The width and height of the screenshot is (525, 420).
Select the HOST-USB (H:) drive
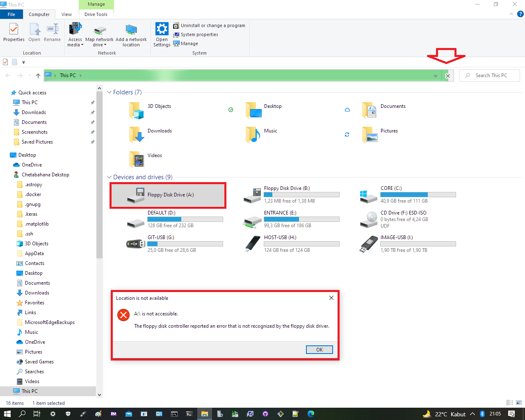292,244
